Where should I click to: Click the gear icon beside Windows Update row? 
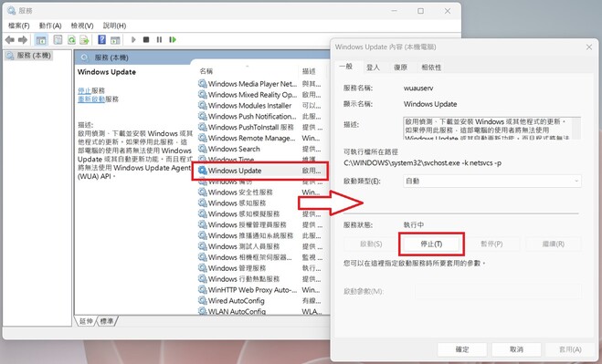202,171
